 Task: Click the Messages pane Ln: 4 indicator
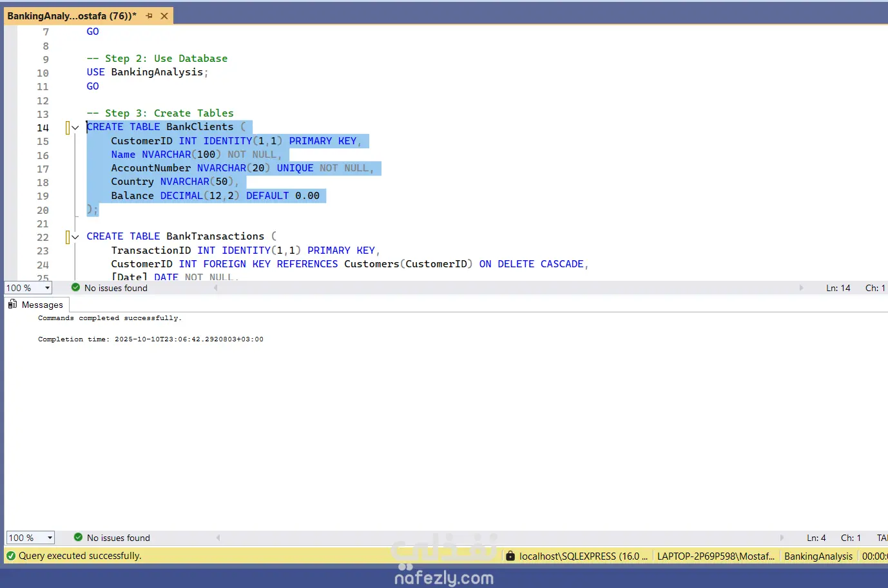pos(816,538)
